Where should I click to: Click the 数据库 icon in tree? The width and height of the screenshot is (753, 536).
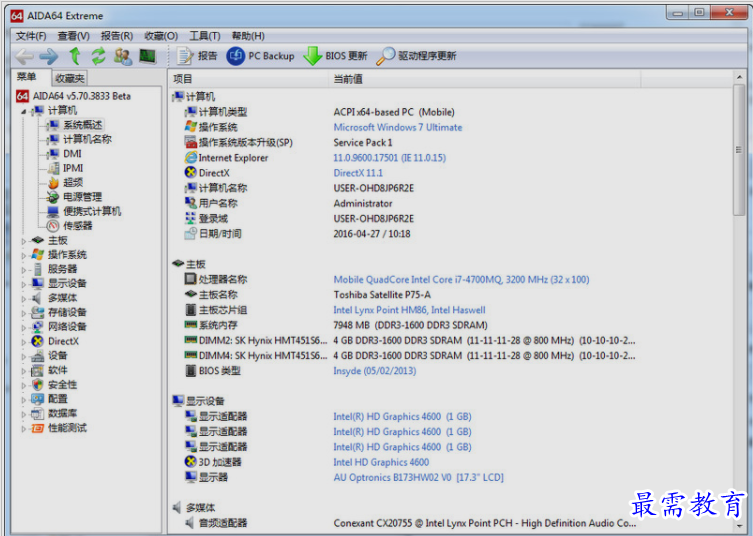coord(37,414)
